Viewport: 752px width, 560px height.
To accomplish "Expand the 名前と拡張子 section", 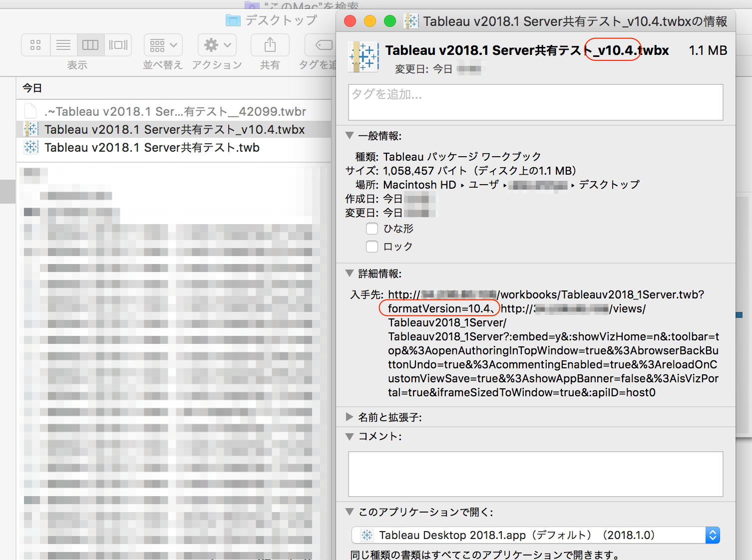I will 350,417.
